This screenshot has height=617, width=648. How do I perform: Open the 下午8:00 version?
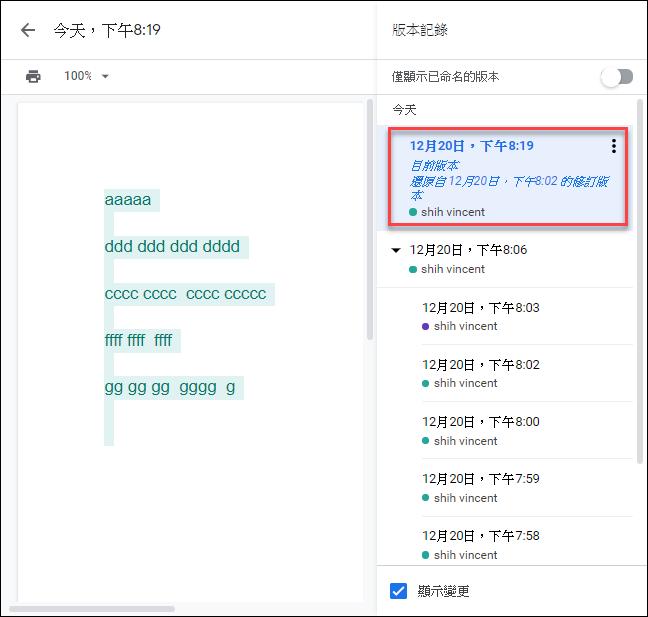pyautogui.click(x=527, y=430)
